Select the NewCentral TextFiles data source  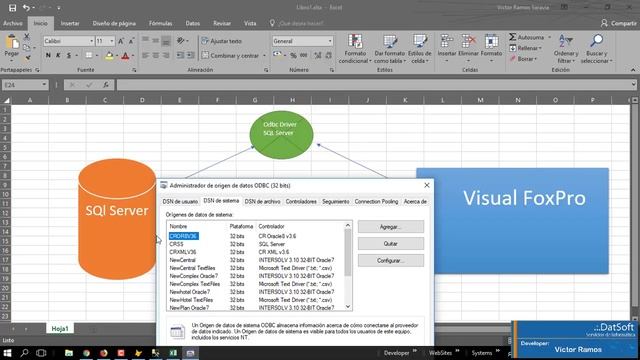(256, 268)
